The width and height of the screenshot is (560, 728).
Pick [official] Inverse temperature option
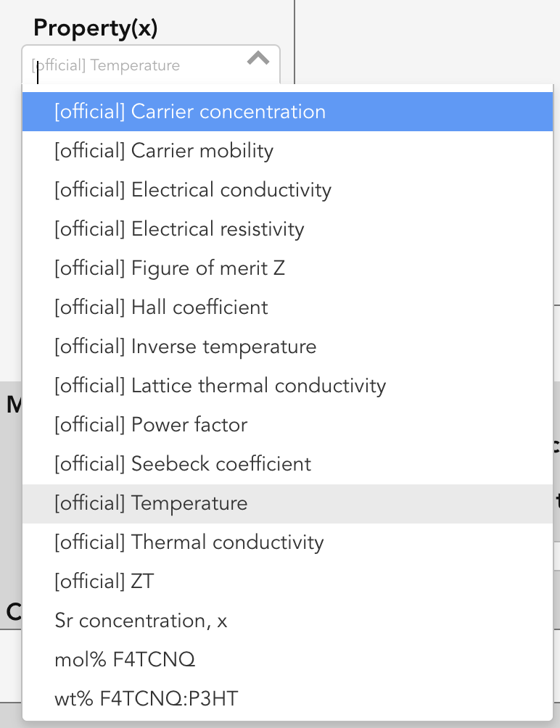287,347
